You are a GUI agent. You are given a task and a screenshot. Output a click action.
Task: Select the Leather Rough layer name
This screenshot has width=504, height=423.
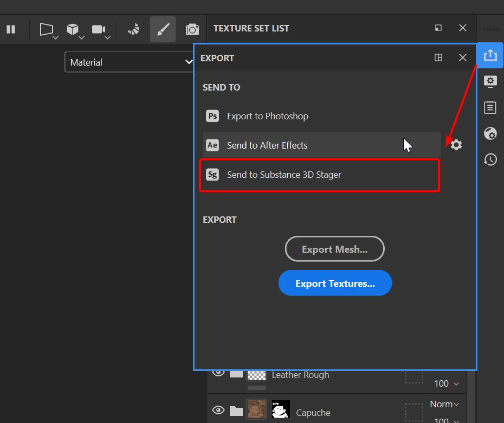tap(301, 375)
